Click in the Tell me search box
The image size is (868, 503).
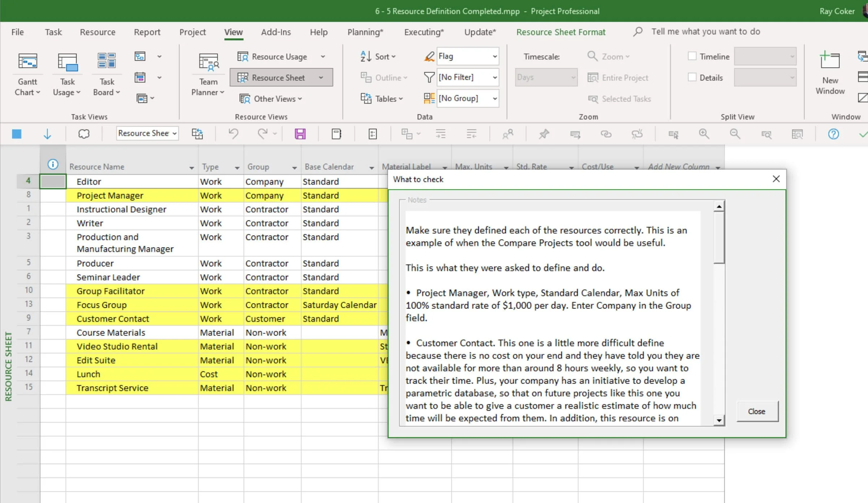705,32
